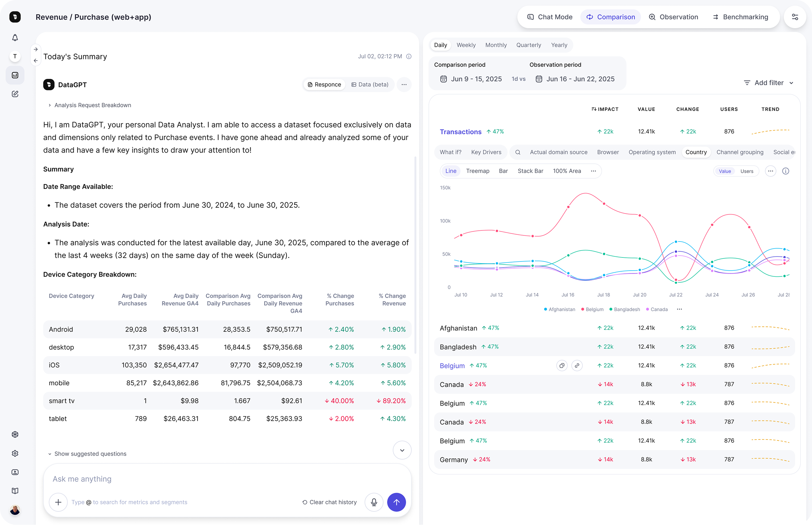The image size is (812, 525).
Task: Switch to Data (beta) view
Action: pyautogui.click(x=370, y=85)
